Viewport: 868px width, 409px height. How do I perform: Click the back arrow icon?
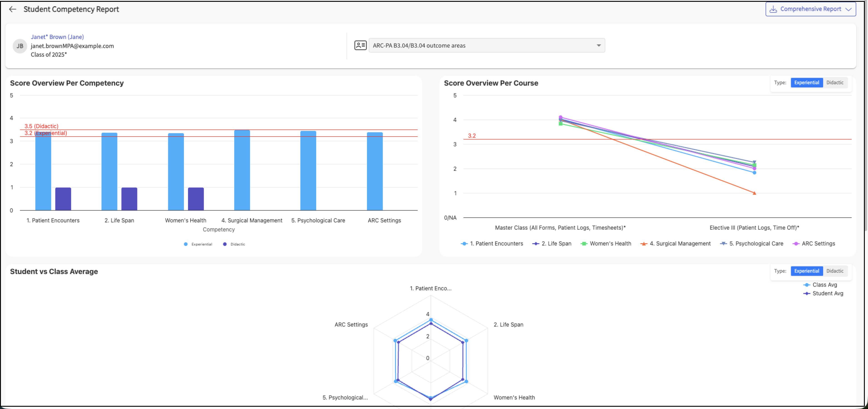point(12,9)
